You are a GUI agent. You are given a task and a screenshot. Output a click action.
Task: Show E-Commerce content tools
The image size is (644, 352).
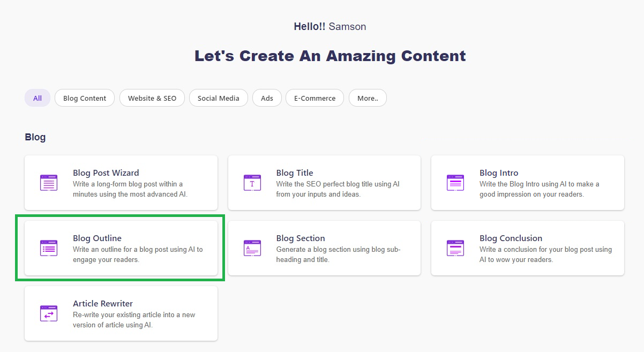pyautogui.click(x=314, y=98)
